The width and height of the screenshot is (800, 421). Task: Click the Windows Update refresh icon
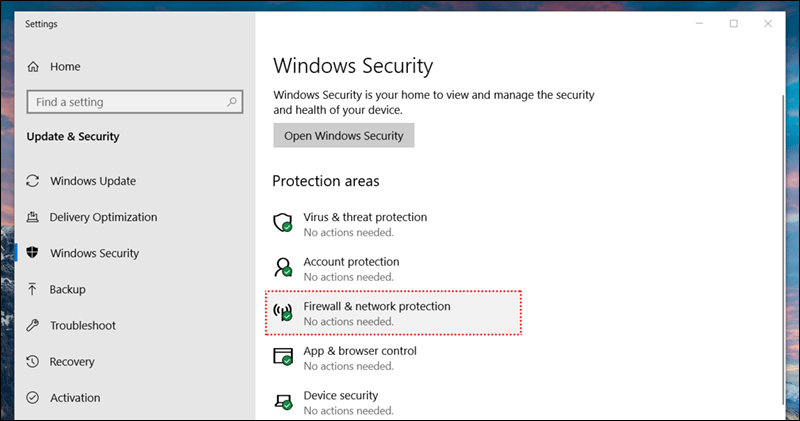33,181
